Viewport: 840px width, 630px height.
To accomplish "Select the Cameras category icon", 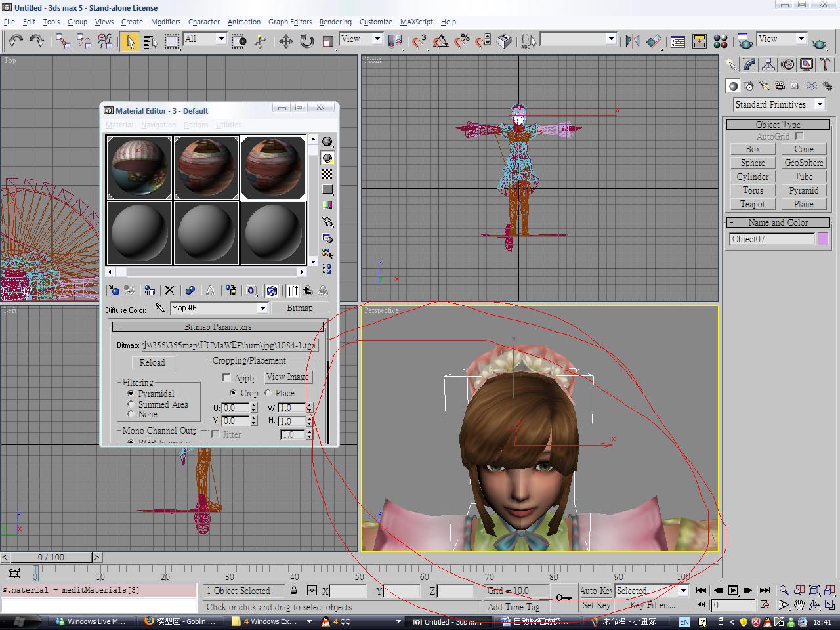I will 780,85.
